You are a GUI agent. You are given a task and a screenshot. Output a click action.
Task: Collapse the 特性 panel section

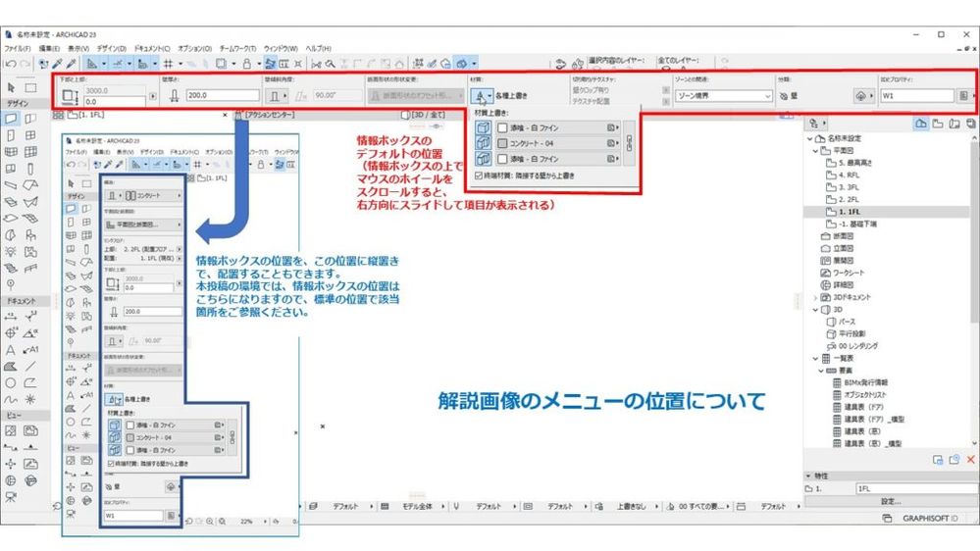[808, 476]
